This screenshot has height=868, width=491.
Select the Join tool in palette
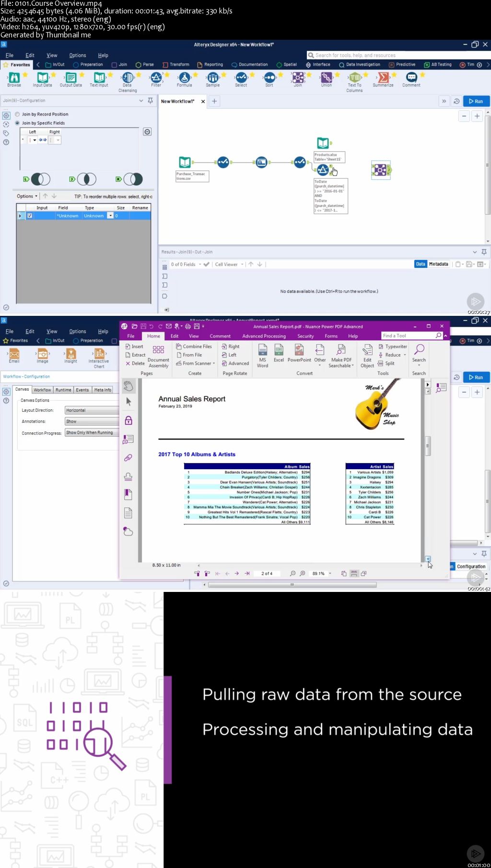click(x=298, y=79)
